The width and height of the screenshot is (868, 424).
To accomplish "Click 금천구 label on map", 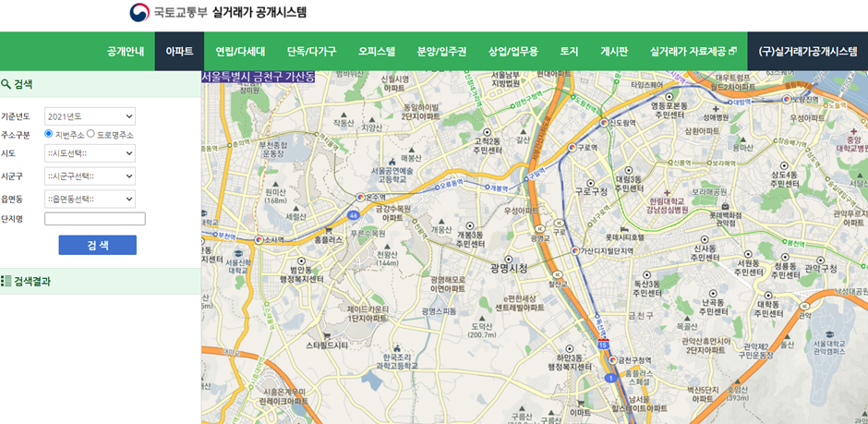I will pos(641,315).
